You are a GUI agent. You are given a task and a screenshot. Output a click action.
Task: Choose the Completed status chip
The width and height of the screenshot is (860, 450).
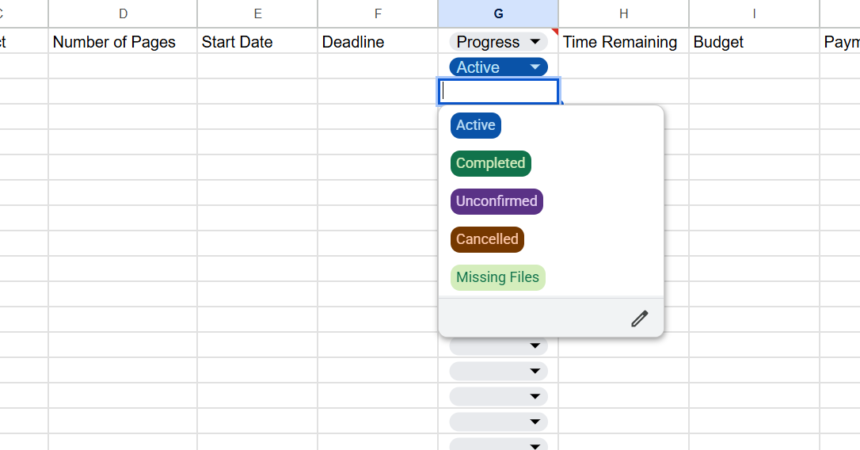[490, 163]
